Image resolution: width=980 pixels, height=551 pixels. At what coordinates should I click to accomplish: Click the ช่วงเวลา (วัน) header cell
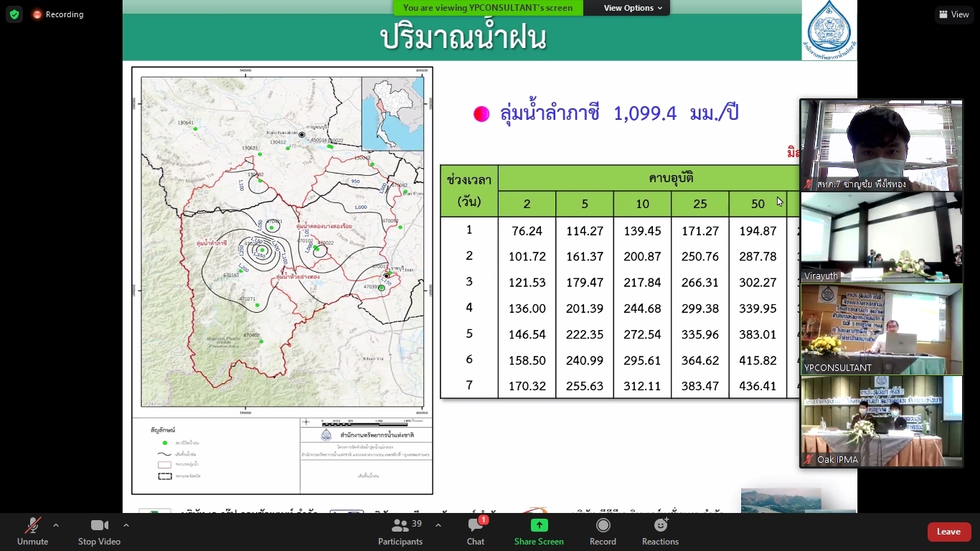pyautogui.click(x=469, y=191)
